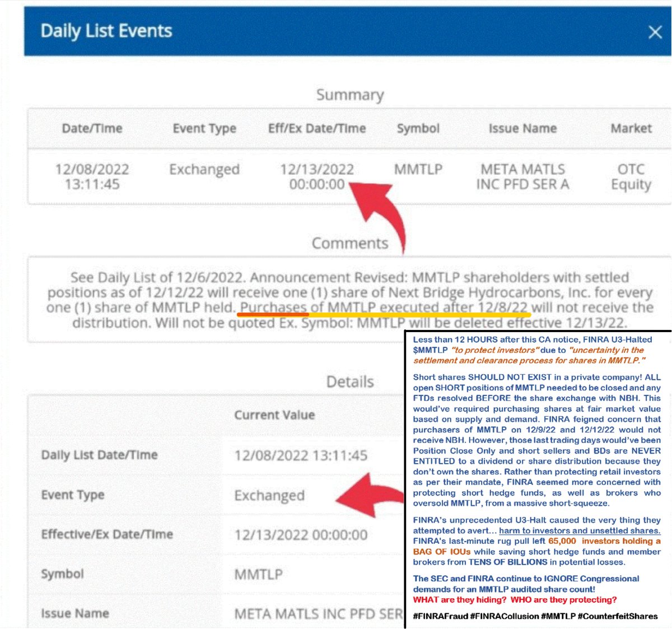Click the "#FINRAFraud" hashtag
Image resolution: width=672 pixels, height=629 pixels.
coord(440,616)
